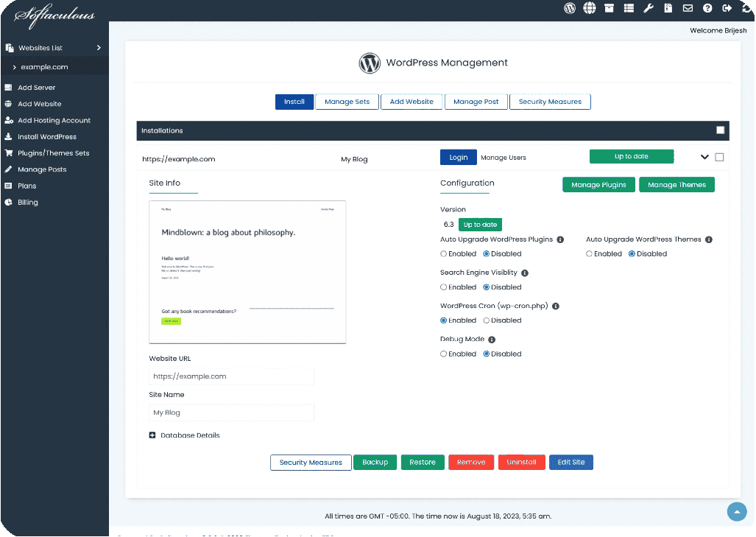The image size is (756, 537).
Task: Enable Auto Upgrade WordPress Plugins radio
Action: pyautogui.click(x=444, y=254)
